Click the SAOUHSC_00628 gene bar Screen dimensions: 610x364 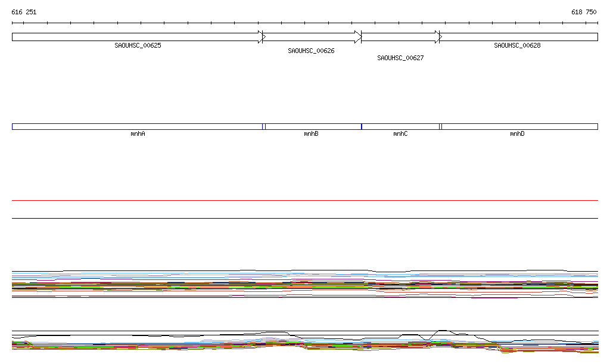518,37
